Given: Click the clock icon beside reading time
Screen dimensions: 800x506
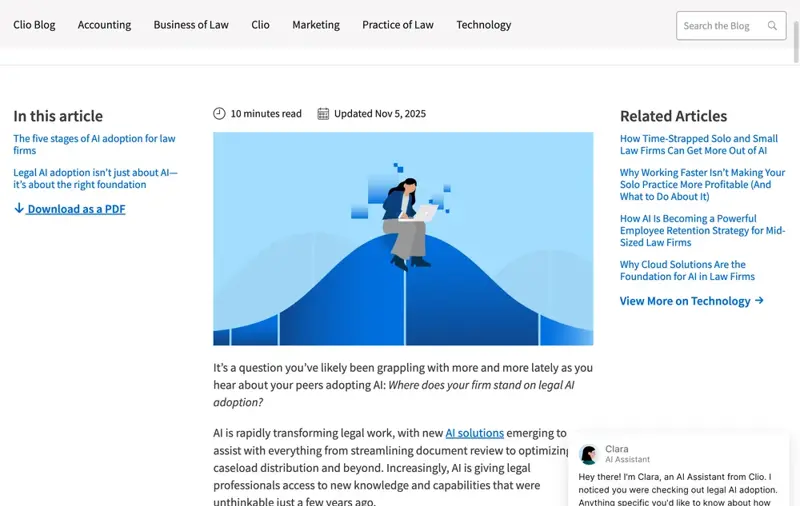Looking at the screenshot, I should click(219, 113).
